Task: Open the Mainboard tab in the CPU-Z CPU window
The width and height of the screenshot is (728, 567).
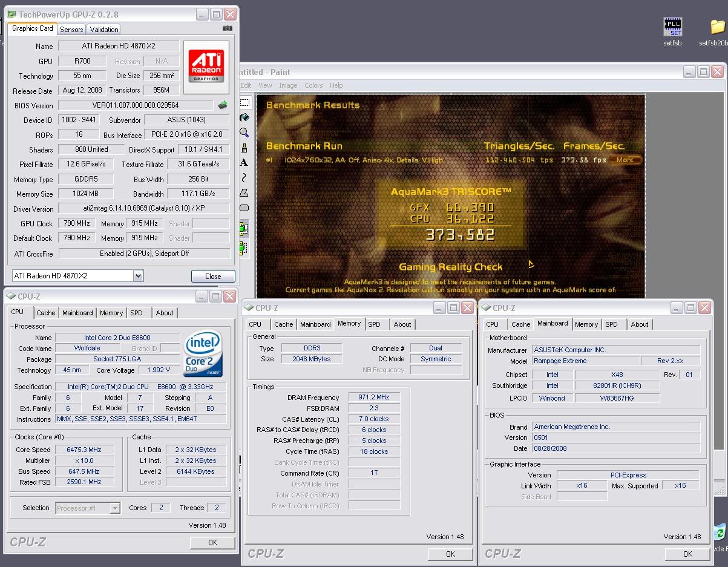Action: coord(77,313)
